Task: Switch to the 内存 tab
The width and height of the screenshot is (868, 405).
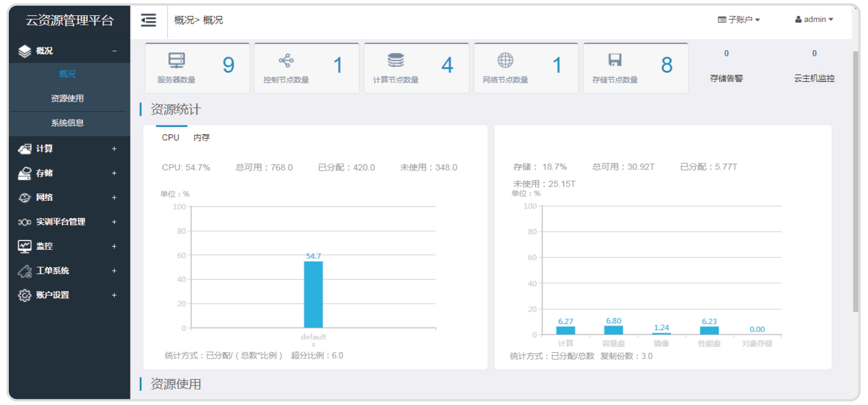Action: pyautogui.click(x=202, y=138)
